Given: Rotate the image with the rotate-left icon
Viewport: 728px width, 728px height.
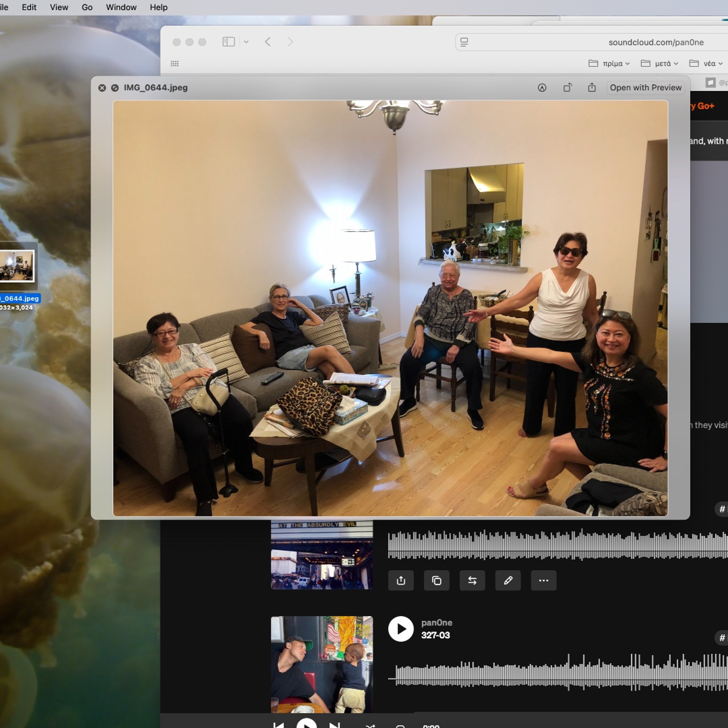Looking at the screenshot, I should click(567, 88).
